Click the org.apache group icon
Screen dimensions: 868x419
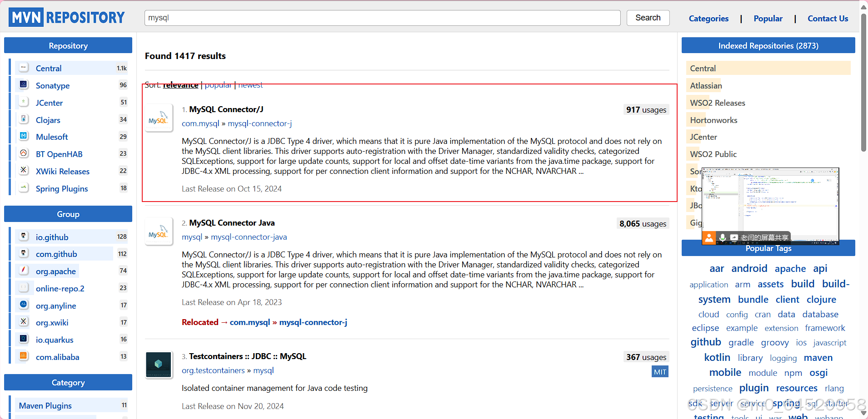point(24,271)
